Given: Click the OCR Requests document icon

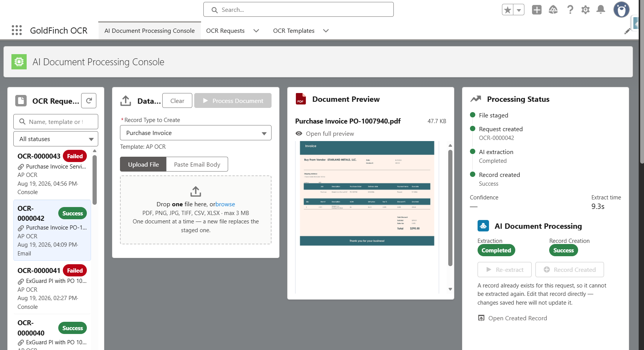Looking at the screenshot, I should click(x=21, y=101).
